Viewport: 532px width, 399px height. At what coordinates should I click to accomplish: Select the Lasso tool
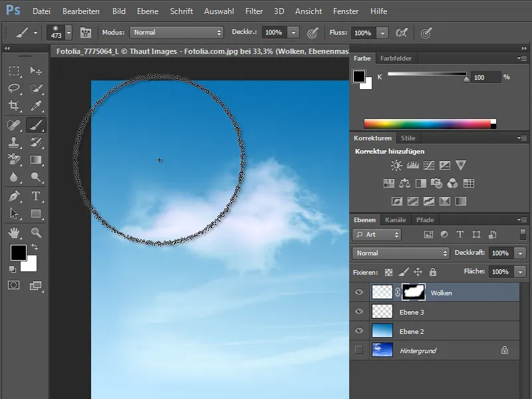pos(14,88)
